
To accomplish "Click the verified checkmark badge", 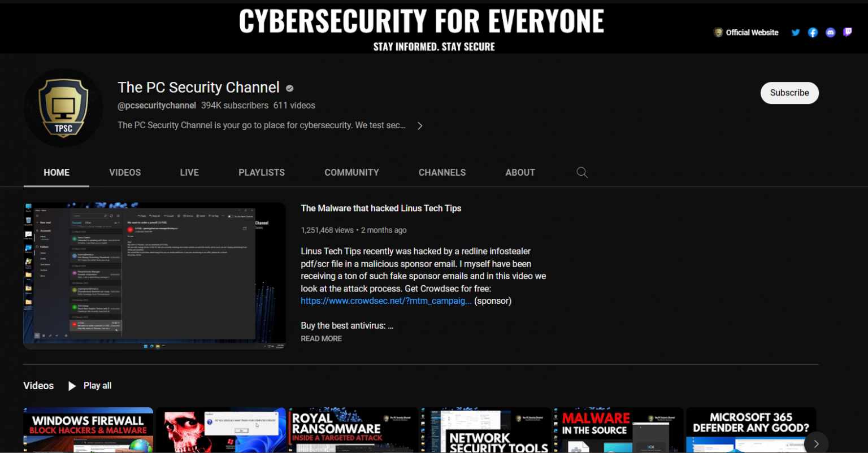I will (x=289, y=88).
